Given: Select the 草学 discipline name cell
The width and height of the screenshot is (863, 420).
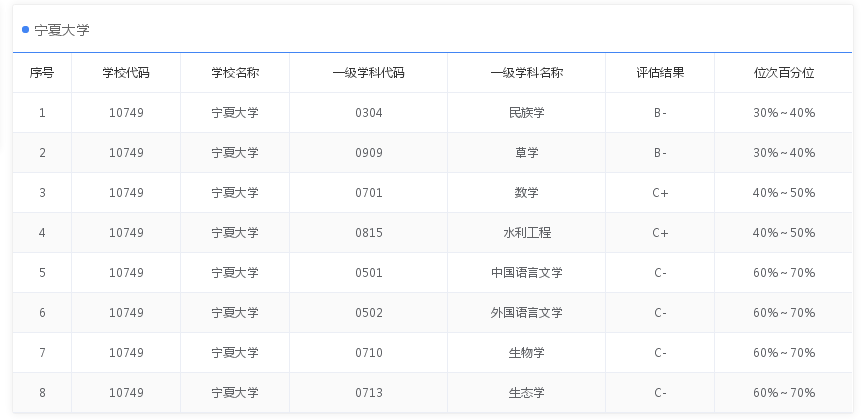Looking at the screenshot, I should [526, 153].
